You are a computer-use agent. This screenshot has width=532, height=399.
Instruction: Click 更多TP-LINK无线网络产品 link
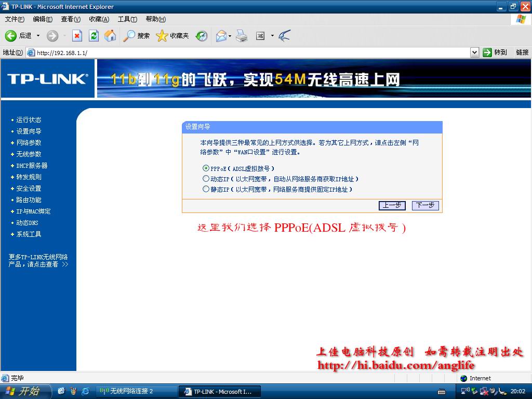point(38,261)
